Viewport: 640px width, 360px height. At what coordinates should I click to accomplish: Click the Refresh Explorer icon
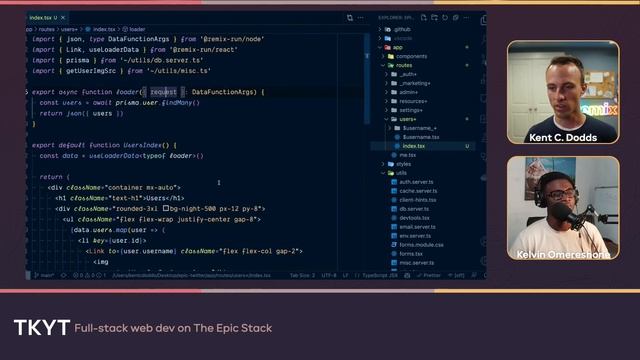tap(445, 18)
